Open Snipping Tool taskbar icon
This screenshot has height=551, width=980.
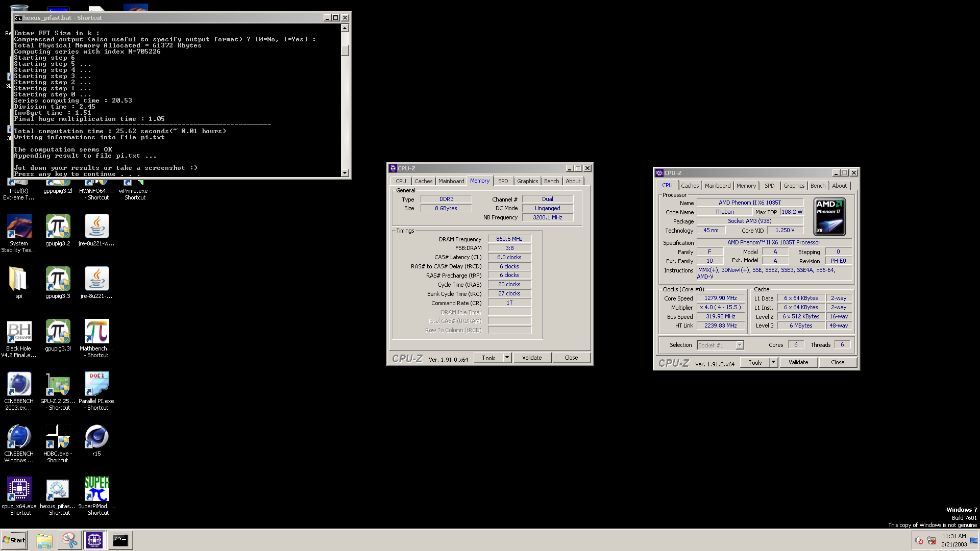point(69,540)
